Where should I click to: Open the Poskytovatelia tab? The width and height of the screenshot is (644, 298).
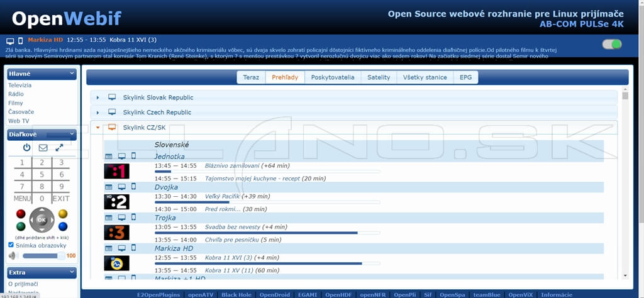tap(333, 77)
